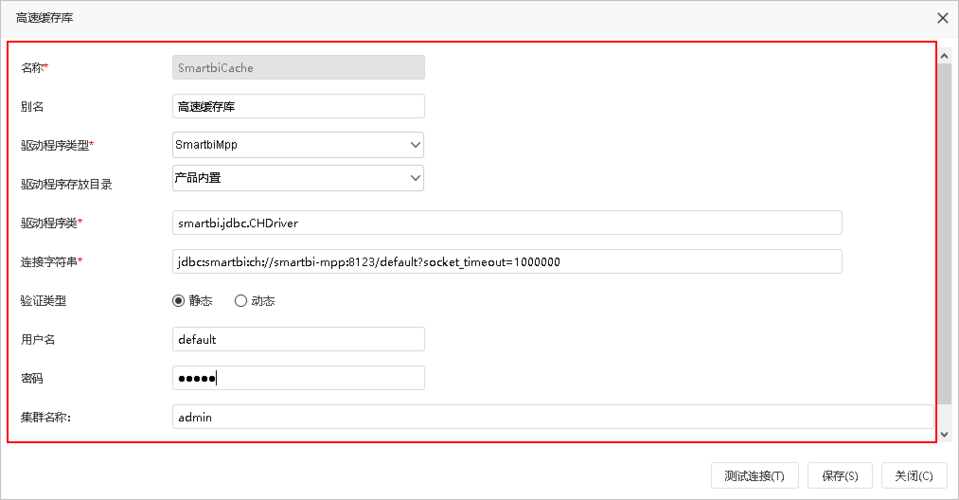Image resolution: width=959 pixels, height=500 pixels.
Task: Click the 用户名 field containing default
Action: coord(298,339)
